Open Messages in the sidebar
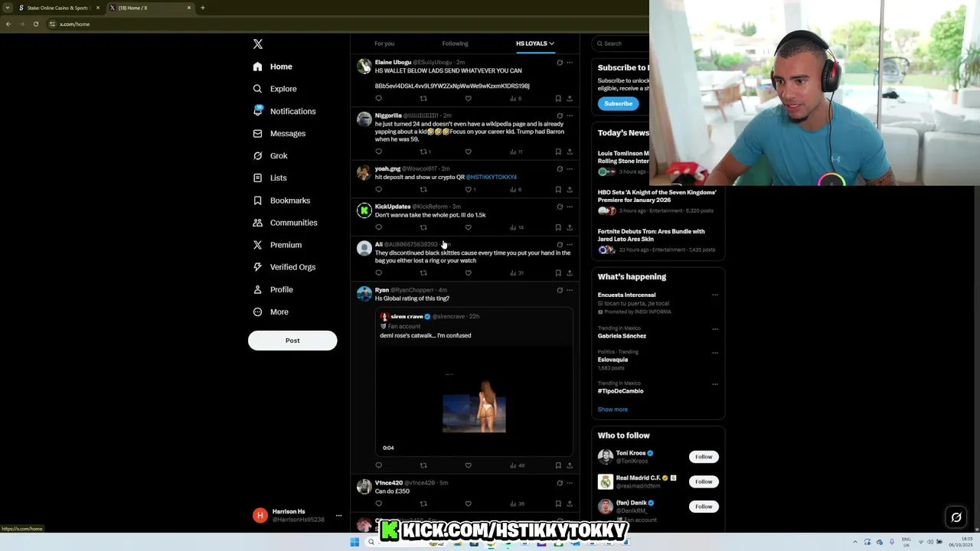Image resolution: width=980 pixels, height=551 pixels. (x=279, y=133)
